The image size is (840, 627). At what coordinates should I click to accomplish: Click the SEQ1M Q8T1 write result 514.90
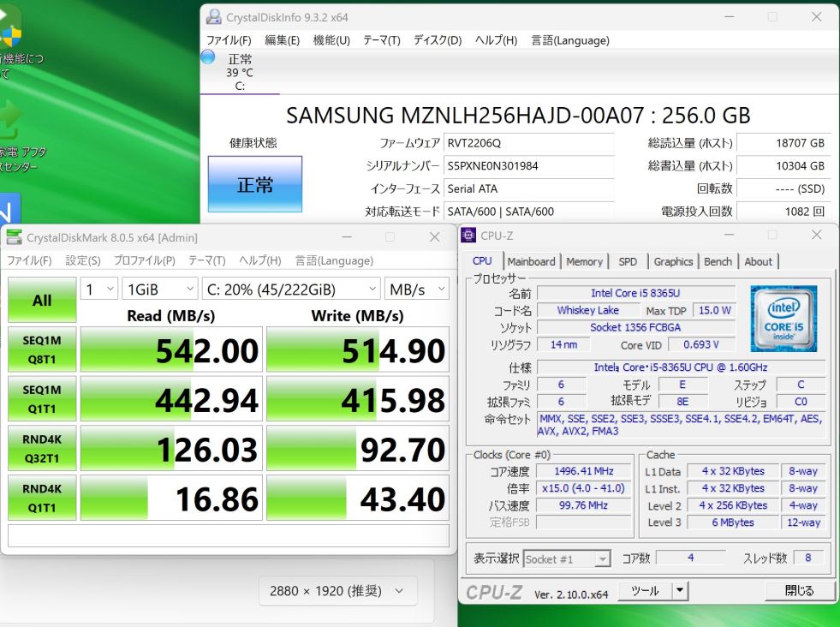click(358, 350)
